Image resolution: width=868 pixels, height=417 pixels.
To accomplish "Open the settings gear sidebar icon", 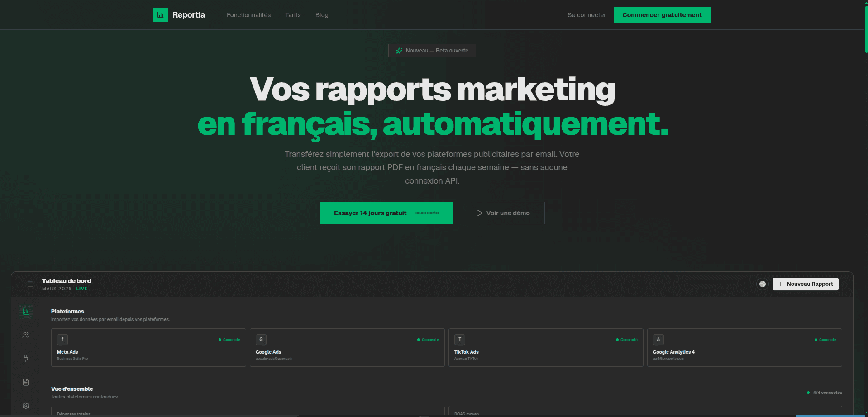I will click(26, 406).
